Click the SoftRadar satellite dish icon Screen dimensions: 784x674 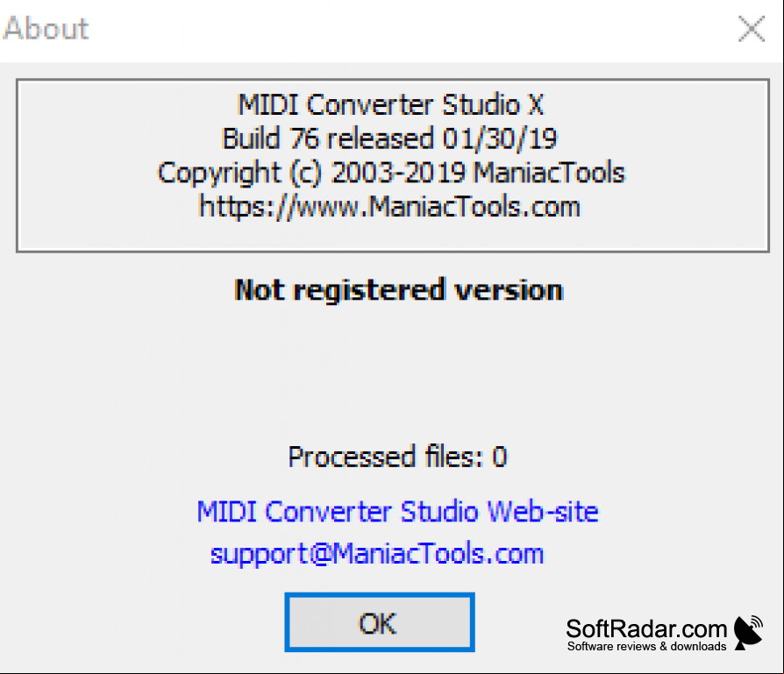pyautogui.click(x=749, y=633)
